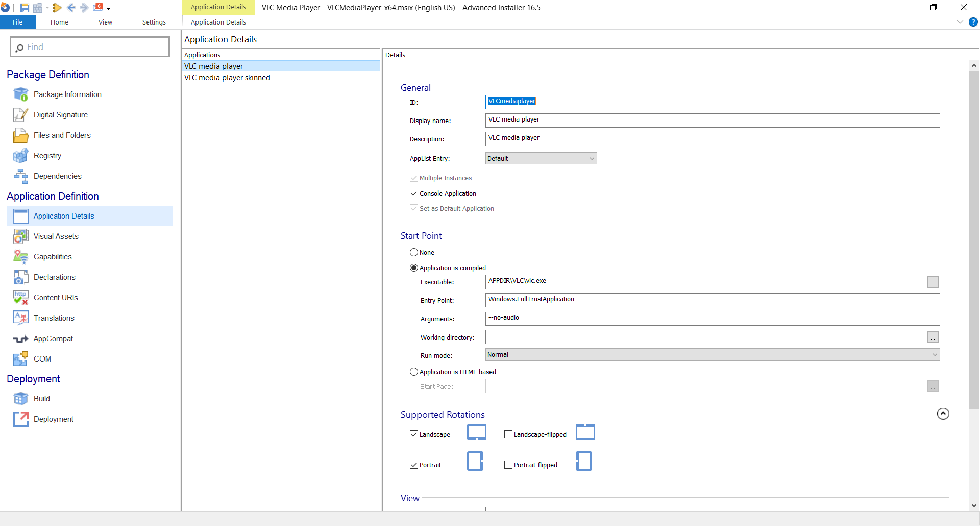This screenshot has height=526, width=980.
Task: Open the Run mode dropdown
Action: (713, 354)
